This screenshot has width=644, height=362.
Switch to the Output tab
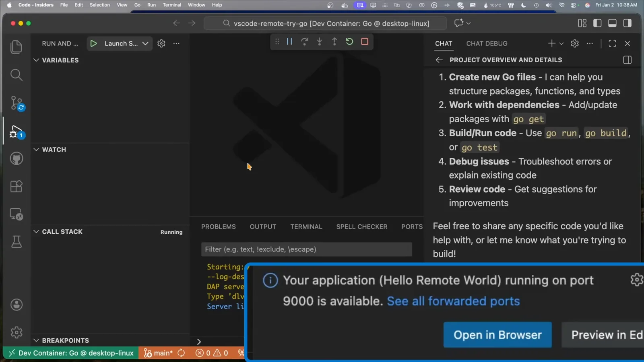coord(263,227)
